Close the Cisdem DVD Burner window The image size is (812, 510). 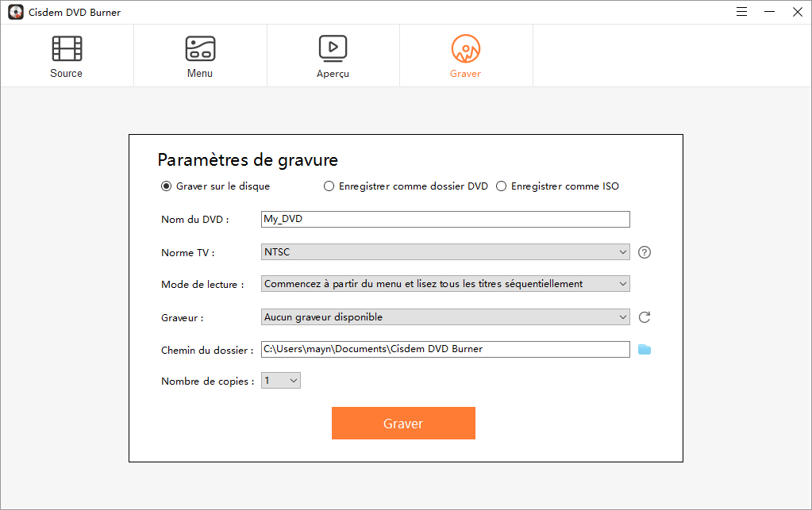798,12
